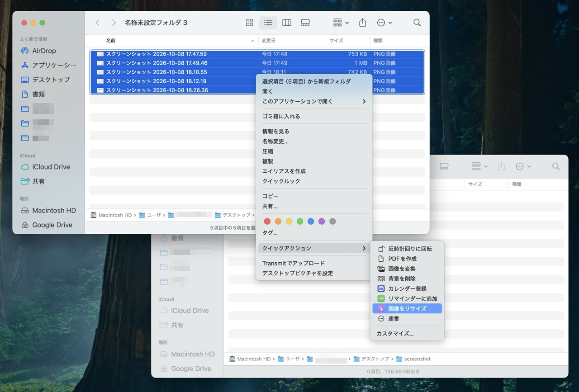Expand the クイックアクション submenu
The width and height of the screenshot is (579, 392).
click(x=314, y=248)
